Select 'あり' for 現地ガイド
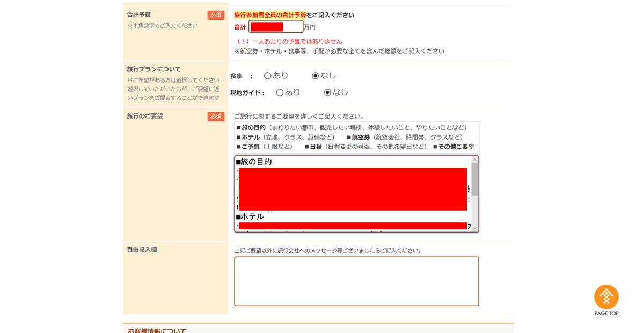This screenshot has width=644, height=333. point(280,92)
